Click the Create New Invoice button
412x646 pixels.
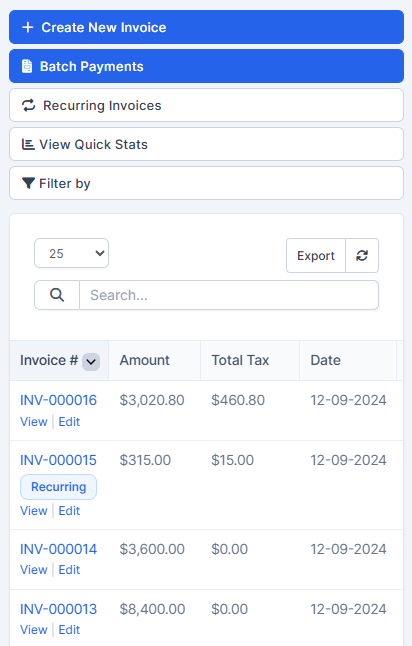(x=206, y=27)
